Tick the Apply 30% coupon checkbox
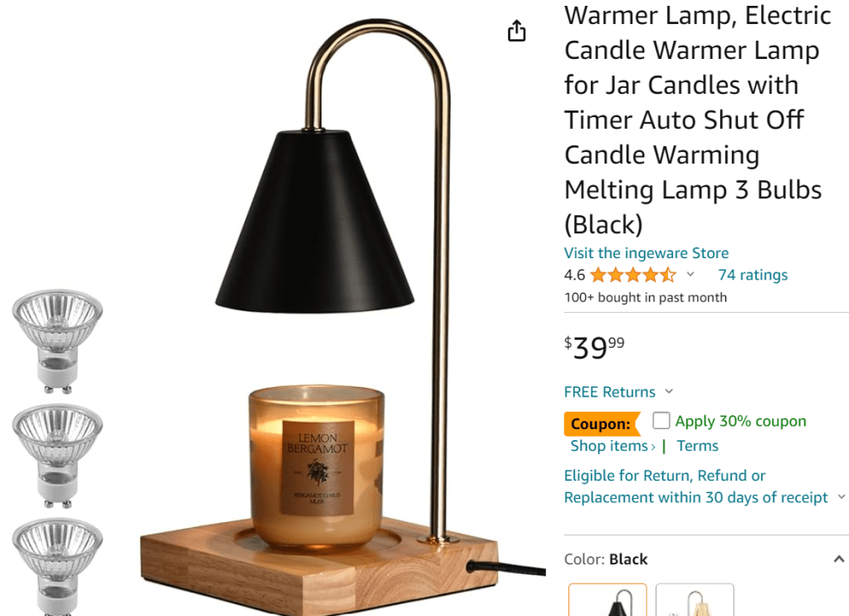Image resolution: width=849 pixels, height=616 pixels. click(661, 420)
